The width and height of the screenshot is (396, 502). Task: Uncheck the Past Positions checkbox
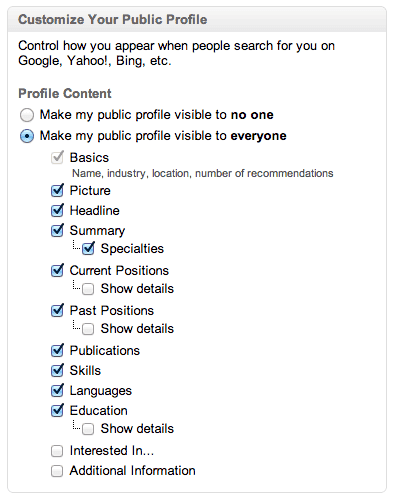57,311
